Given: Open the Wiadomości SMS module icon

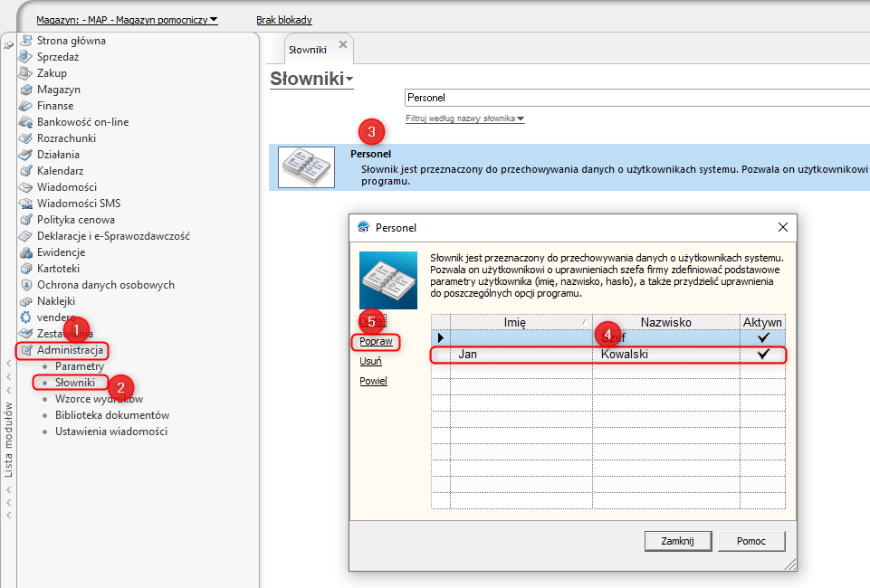Looking at the screenshot, I should pos(26,204).
